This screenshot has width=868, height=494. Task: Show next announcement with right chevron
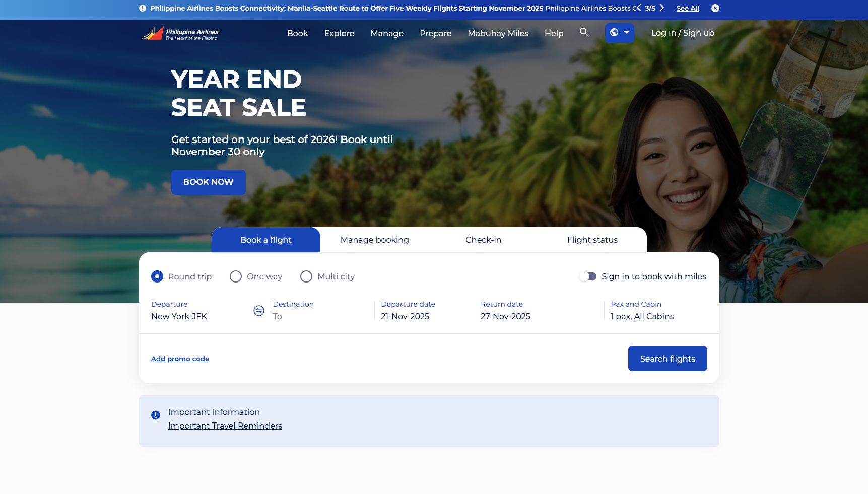click(x=662, y=8)
